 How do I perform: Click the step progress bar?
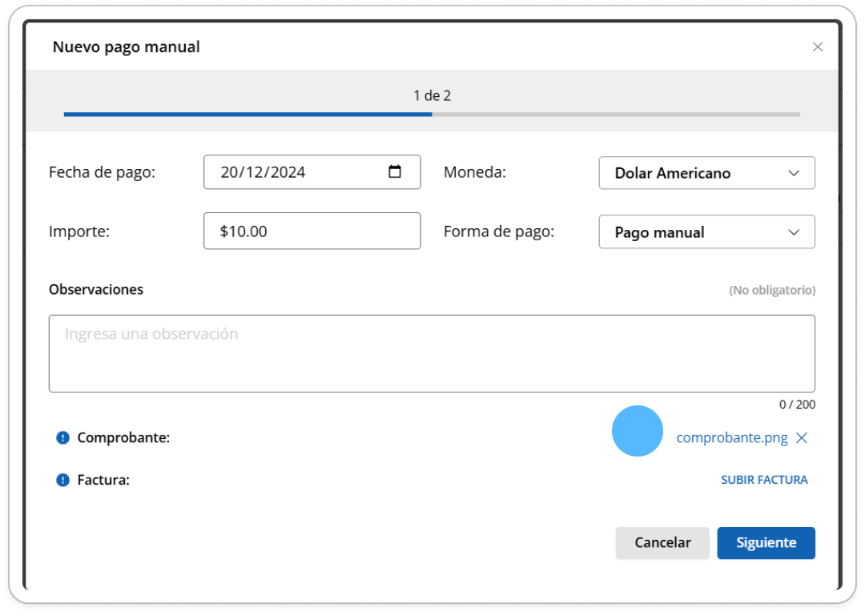[432, 115]
